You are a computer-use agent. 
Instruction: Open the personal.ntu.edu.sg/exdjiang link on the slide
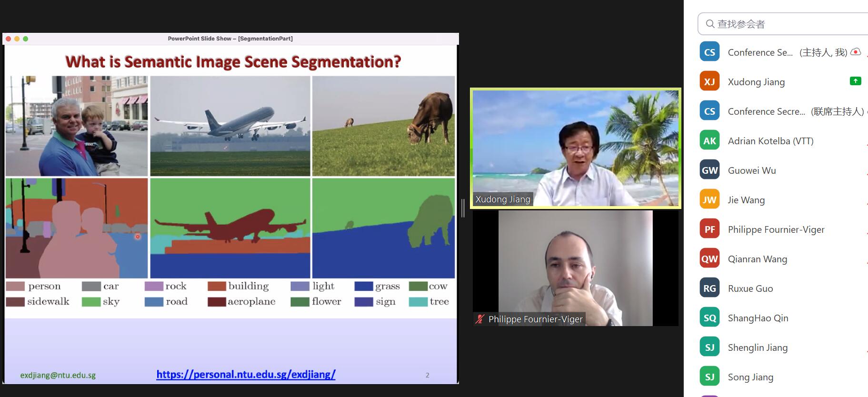246,375
